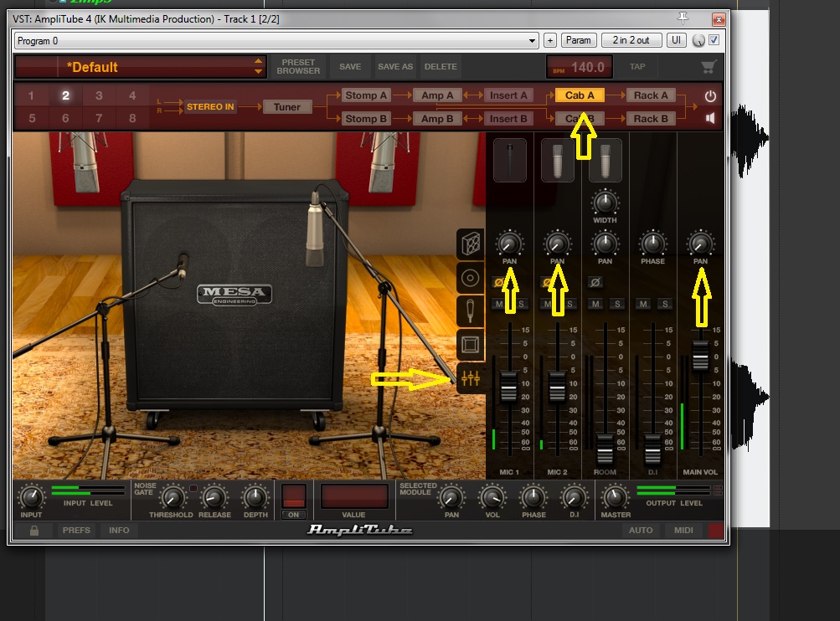The width and height of the screenshot is (840, 621).
Task: Click the BPM 140.0 tempo field
Action: pos(580,67)
